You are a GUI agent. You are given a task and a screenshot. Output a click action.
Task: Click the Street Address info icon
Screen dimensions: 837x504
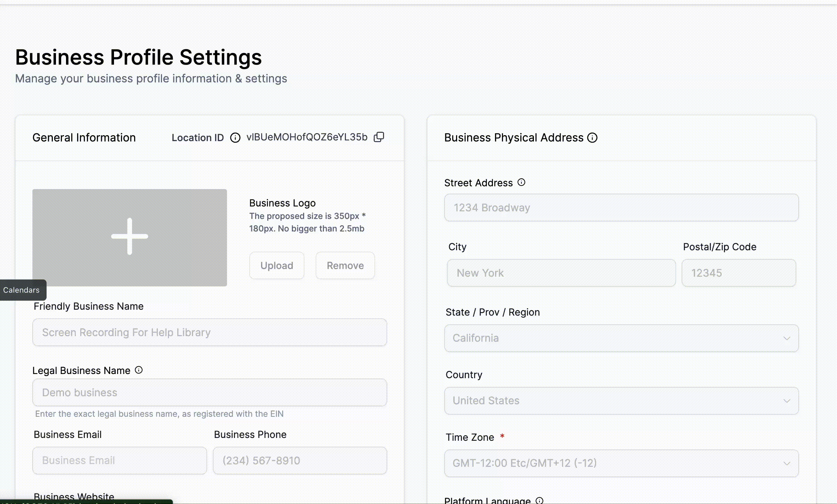point(521,182)
